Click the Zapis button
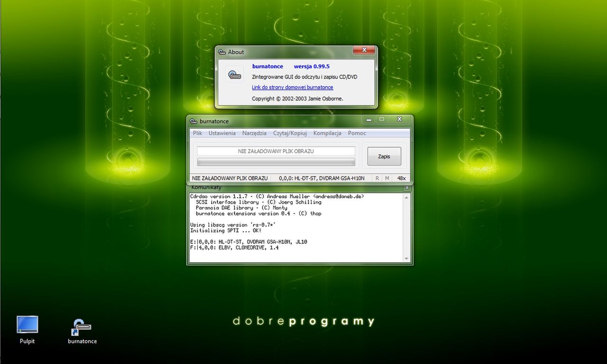This screenshot has width=607, height=364. pos(384,156)
